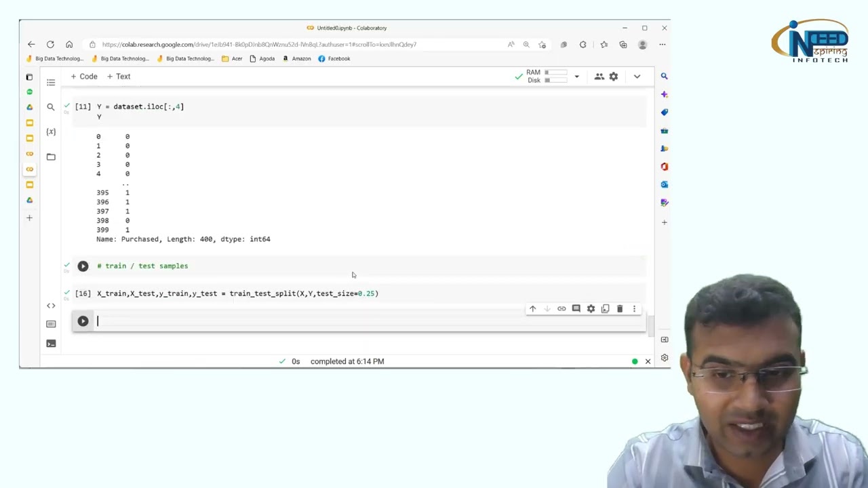868x488 pixels.
Task: Open the Variables {x} panel
Action: [x=51, y=131]
